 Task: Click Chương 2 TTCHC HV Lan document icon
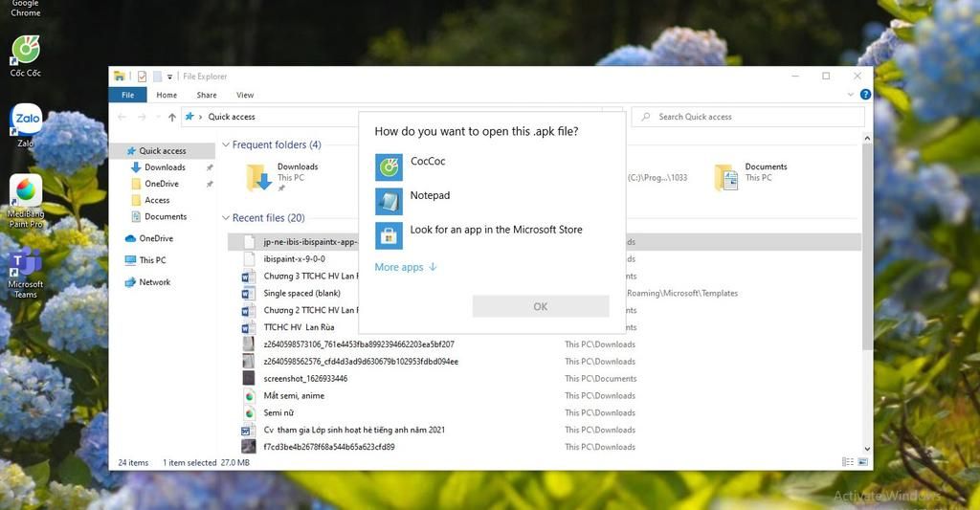[x=249, y=310]
